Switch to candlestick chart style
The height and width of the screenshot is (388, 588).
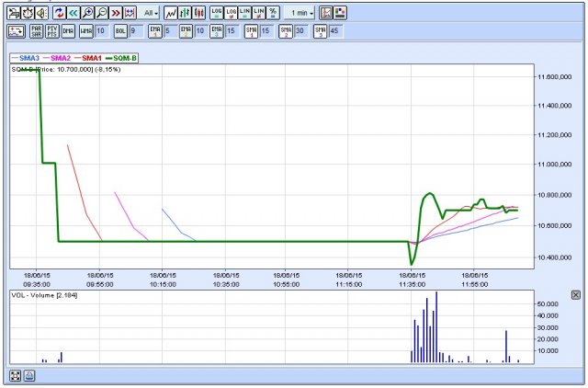click(198, 13)
